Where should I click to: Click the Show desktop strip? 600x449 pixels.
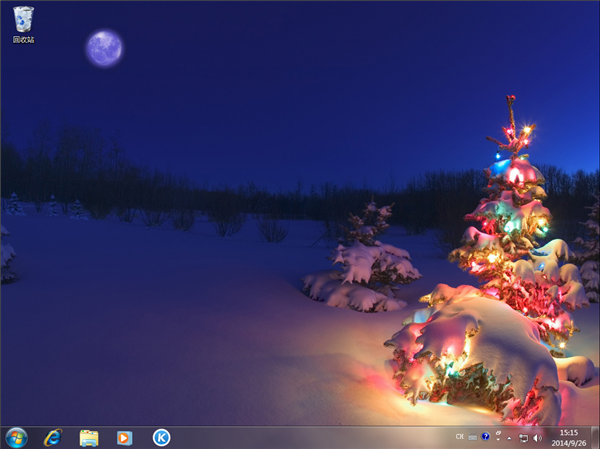pos(595,438)
